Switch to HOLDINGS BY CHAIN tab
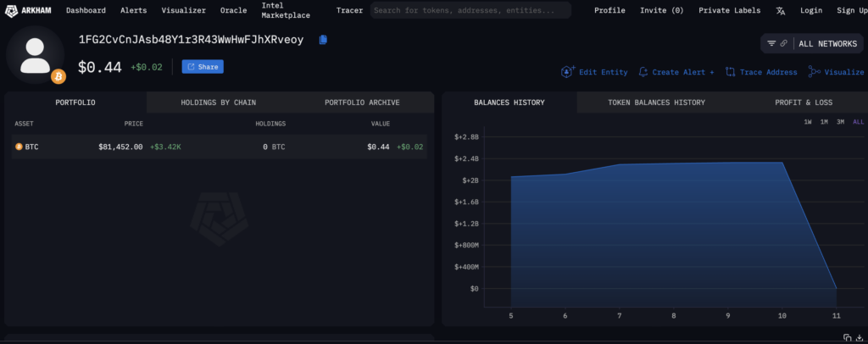 [219, 103]
